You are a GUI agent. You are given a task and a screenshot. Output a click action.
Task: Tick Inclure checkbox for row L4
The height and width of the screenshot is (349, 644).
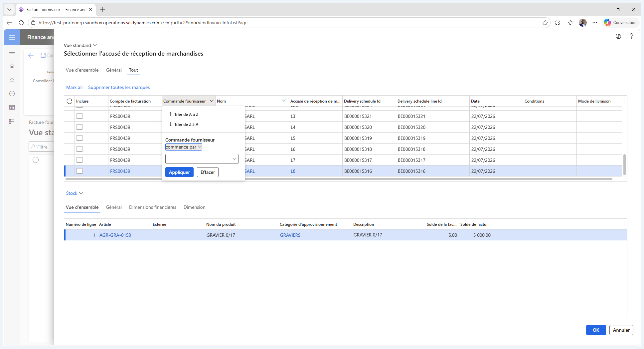(80, 127)
